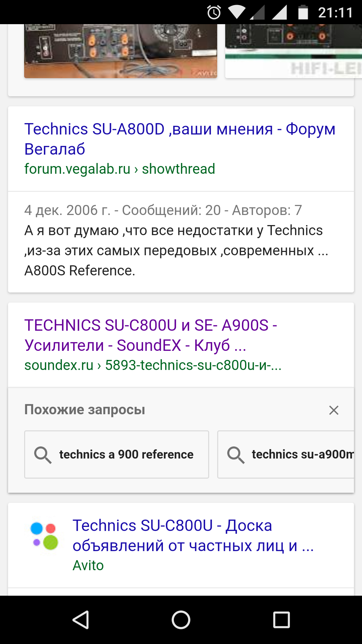Tap the magnifier beside technics su-a900m suggestion
The width and height of the screenshot is (362, 644).
(x=236, y=455)
